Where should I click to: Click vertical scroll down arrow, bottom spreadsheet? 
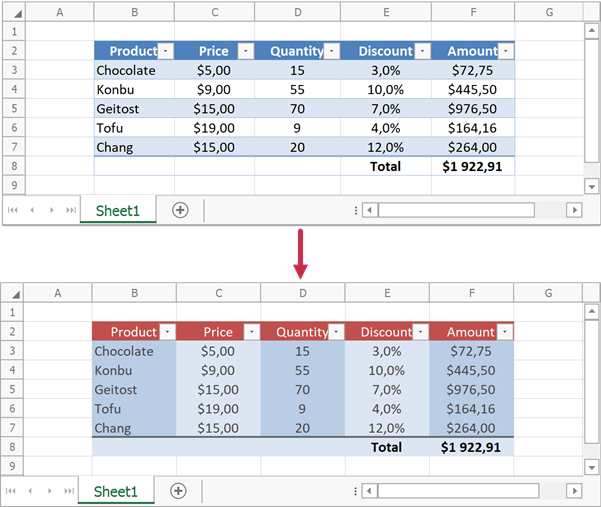point(592,468)
